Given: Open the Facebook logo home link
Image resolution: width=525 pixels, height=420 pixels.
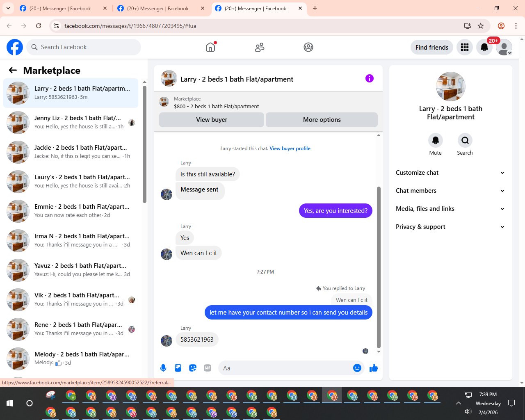Looking at the screenshot, I should (15, 47).
